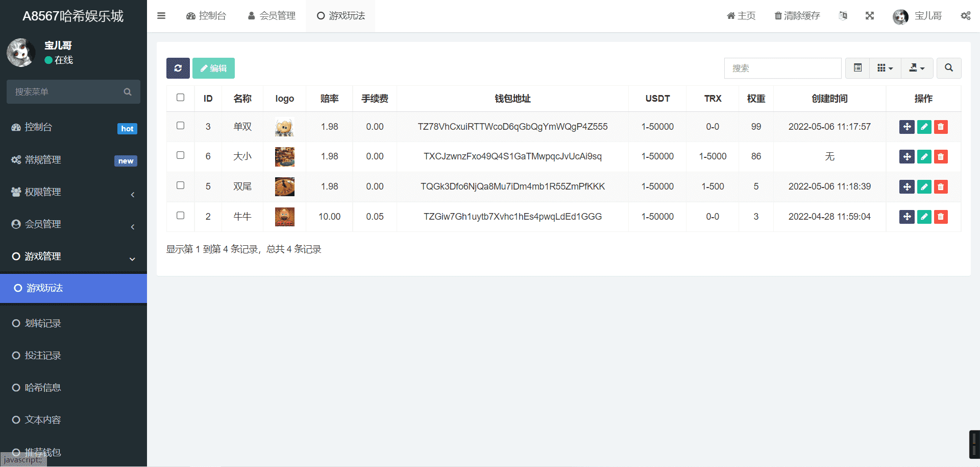The width and height of the screenshot is (980, 467).
Task: Focus the table 搜索 input field
Action: 782,68
